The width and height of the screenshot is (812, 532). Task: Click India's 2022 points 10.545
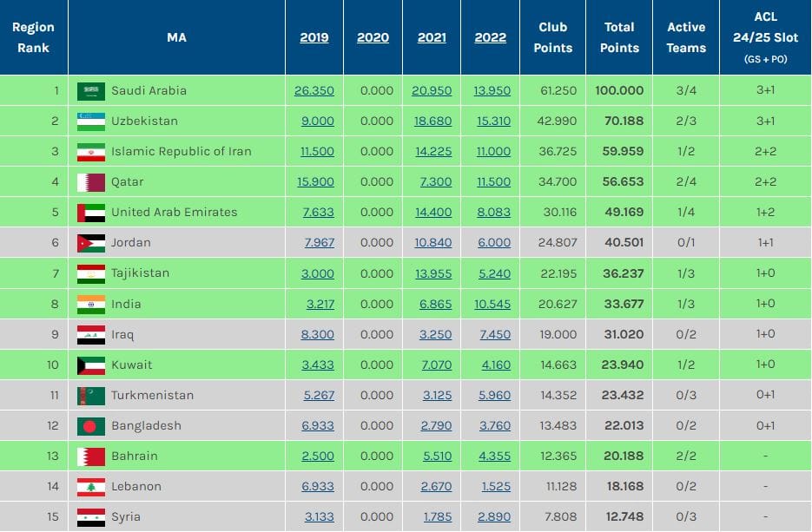(492, 304)
